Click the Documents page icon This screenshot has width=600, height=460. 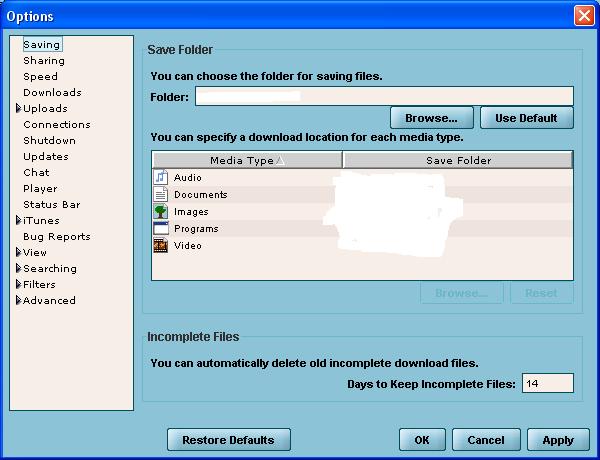(161, 194)
